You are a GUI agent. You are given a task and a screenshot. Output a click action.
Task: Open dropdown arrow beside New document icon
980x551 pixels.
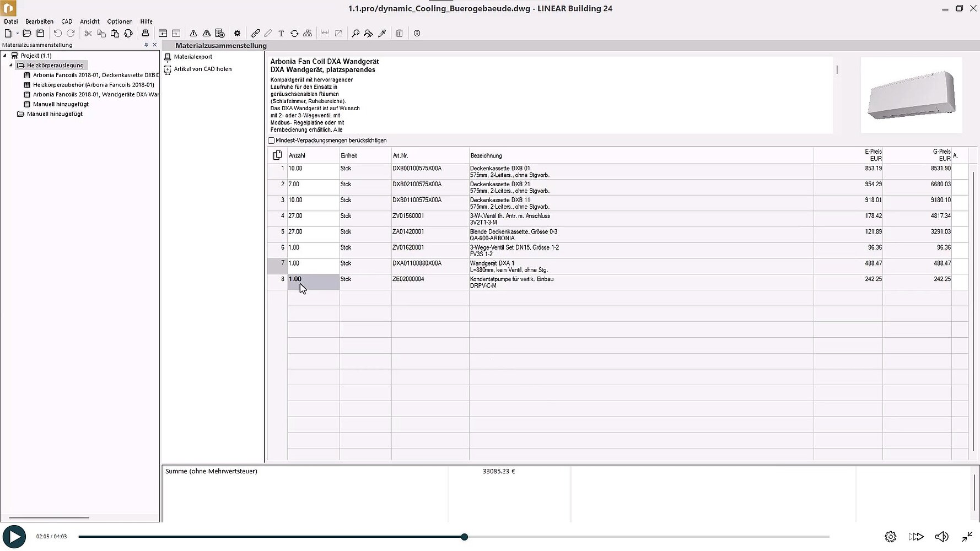[17, 34]
